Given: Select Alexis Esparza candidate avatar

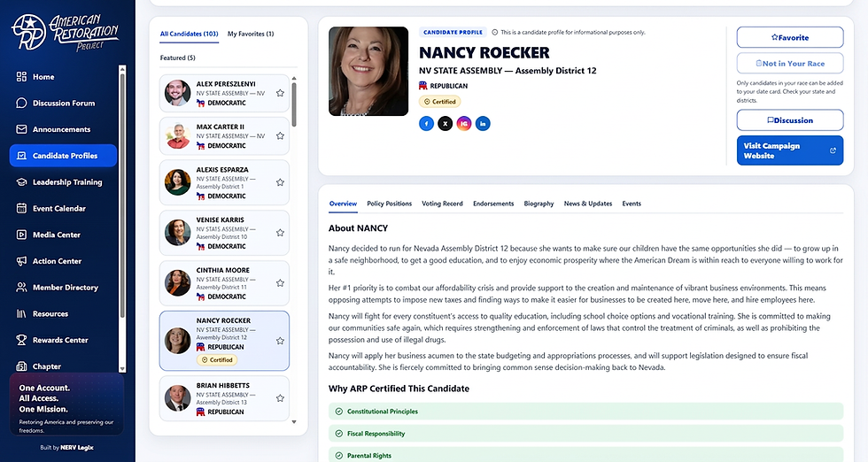Looking at the screenshot, I should click(x=178, y=182).
